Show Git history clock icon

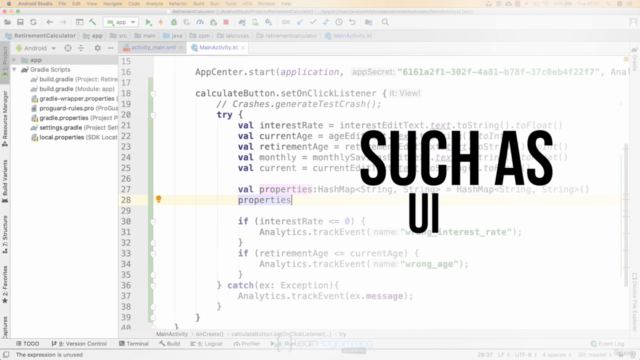pyautogui.click(x=339, y=22)
